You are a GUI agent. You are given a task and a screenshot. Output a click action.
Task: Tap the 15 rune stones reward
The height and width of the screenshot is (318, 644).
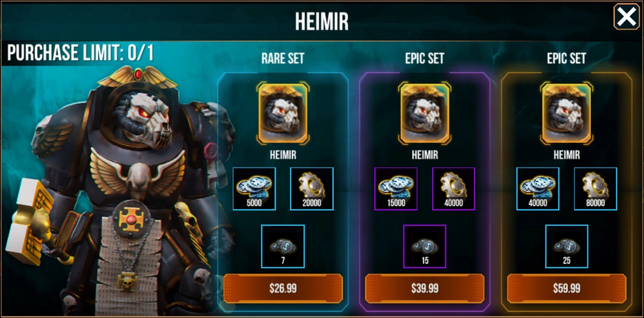pos(425,246)
